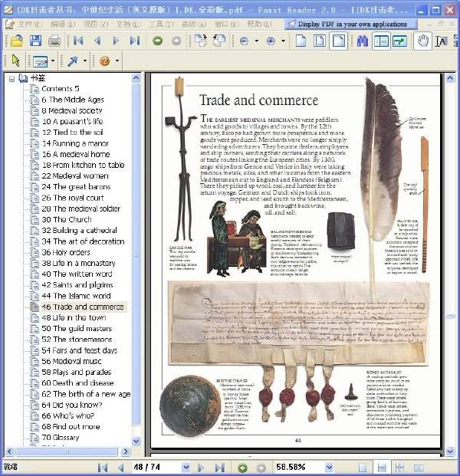Select the Hand tool
The width and height of the screenshot is (460, 476).
[422, 41]
